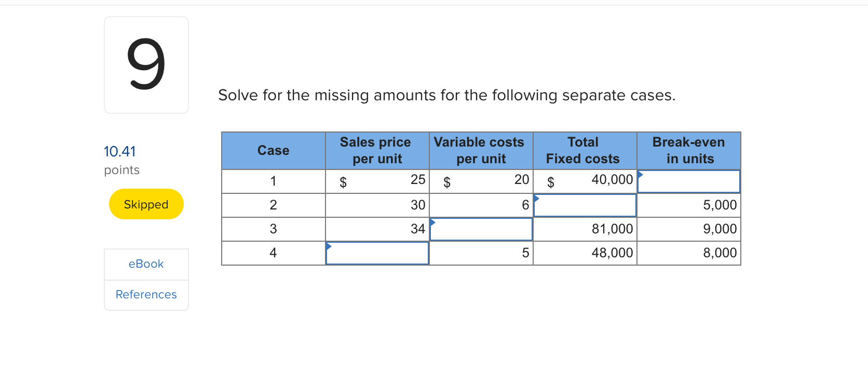868x368 pixels.
Task: Open the References resource
Action: (146, 294)
